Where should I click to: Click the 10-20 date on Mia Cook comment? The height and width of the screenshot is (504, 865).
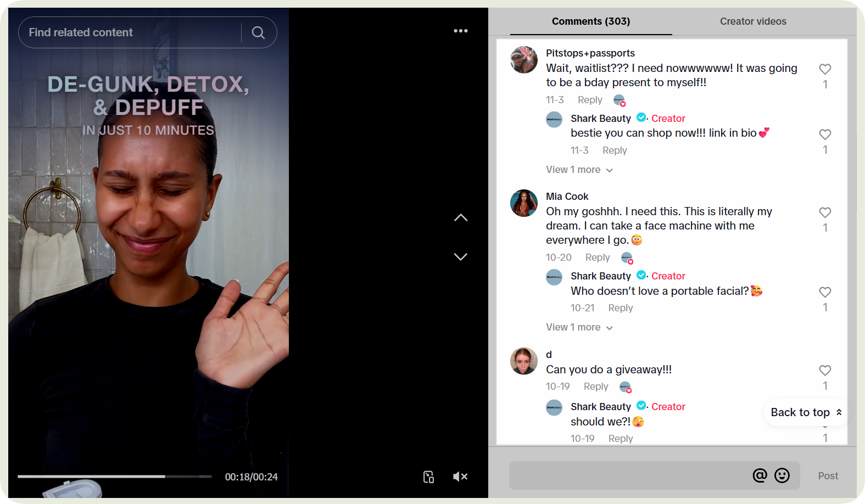pos(559,257)
